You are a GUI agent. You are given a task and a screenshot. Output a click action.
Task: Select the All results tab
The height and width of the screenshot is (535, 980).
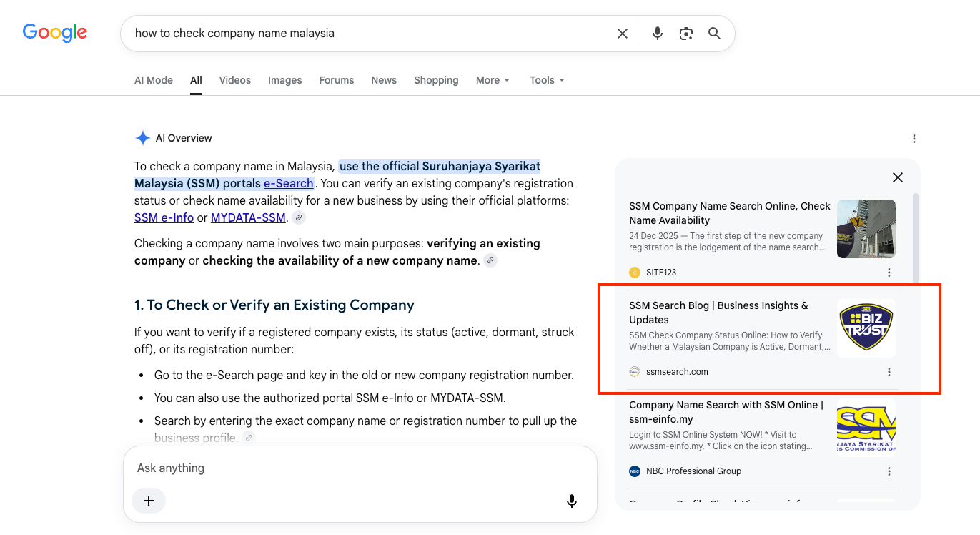click(196, 80)
